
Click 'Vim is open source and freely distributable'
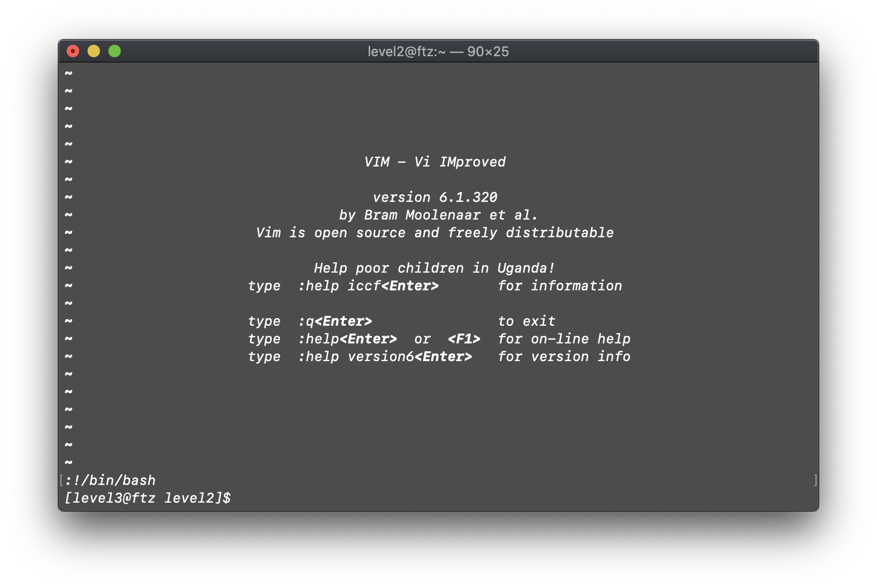(435, 233)
